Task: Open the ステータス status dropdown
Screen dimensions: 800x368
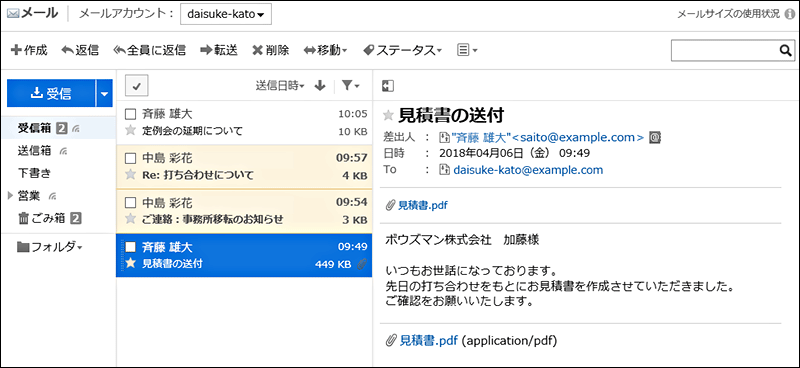Action: click(402, 50)
